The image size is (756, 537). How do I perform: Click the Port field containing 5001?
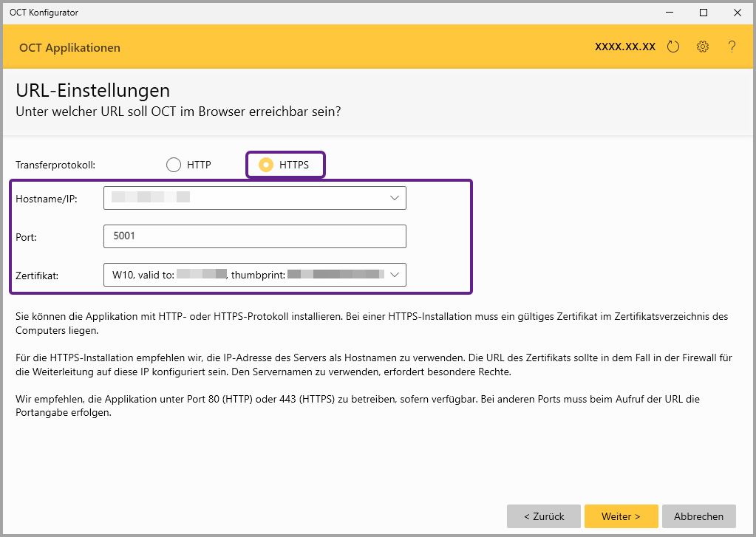pos(255,236)
